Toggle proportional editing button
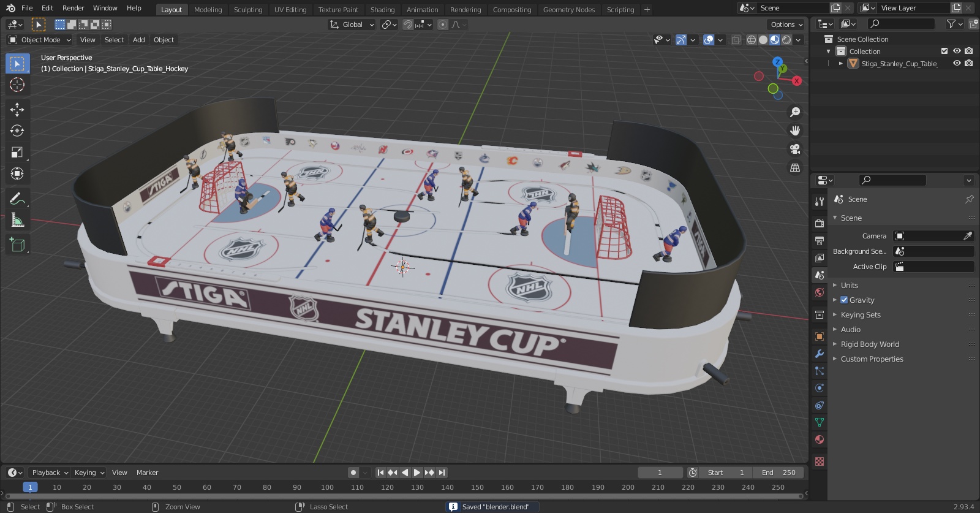Image resolution: width=980 pixels, height=513 pixels. (443, 25)
